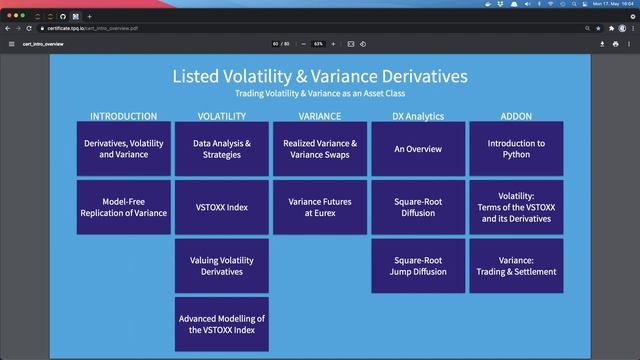Viewport: 640px width, 360px height.
Task: Open the tab search dropdown arrow
Action: [633, 17]
